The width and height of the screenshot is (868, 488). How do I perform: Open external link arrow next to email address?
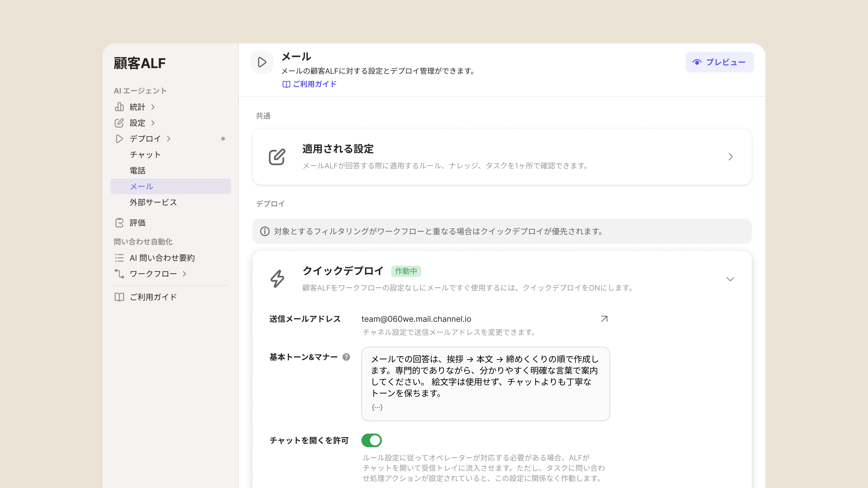point(604,319)
